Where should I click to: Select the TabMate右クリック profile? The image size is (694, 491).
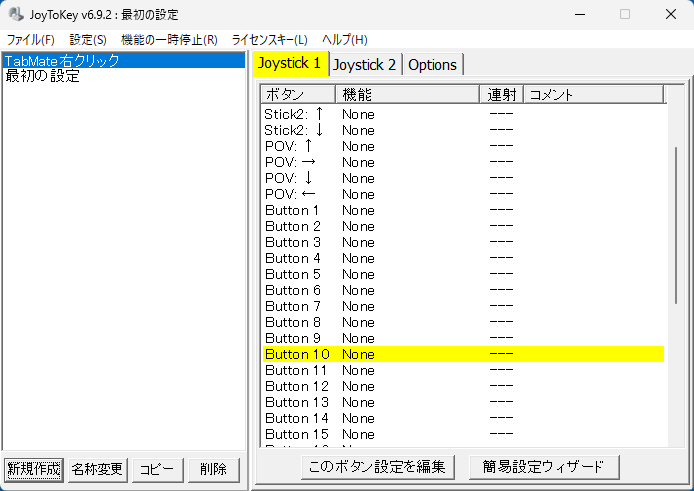[62, 61]
